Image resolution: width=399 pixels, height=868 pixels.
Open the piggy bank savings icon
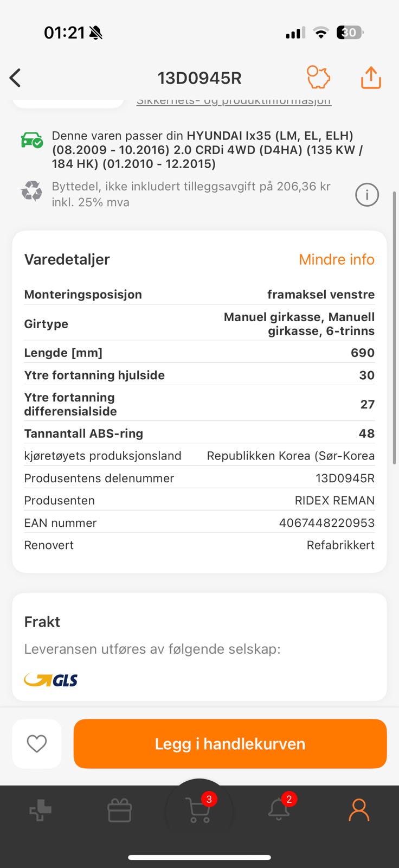[x=319, y=78]
